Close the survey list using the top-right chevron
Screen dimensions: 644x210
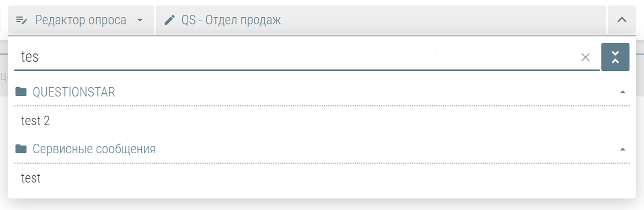622,19
